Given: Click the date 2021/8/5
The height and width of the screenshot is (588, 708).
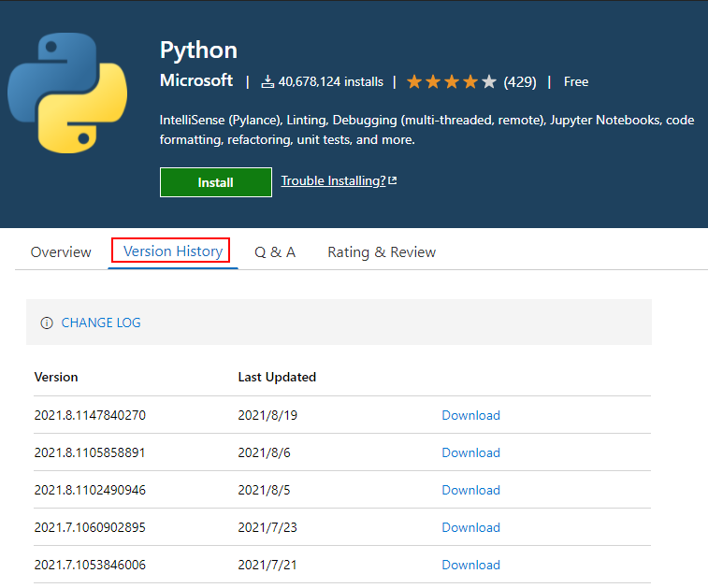Looking at the screenshot, I should [264, 490].
